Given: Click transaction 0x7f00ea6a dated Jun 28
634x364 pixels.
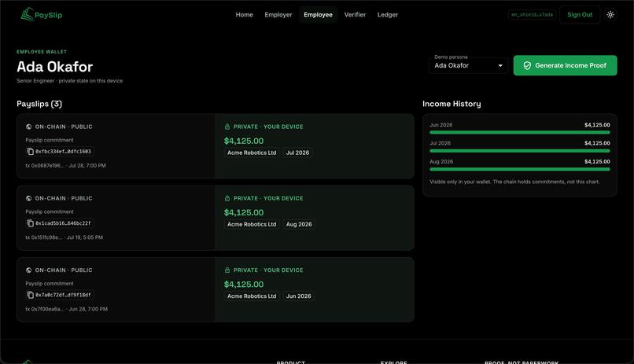Looking at the screenshot, I should [66, 309].
